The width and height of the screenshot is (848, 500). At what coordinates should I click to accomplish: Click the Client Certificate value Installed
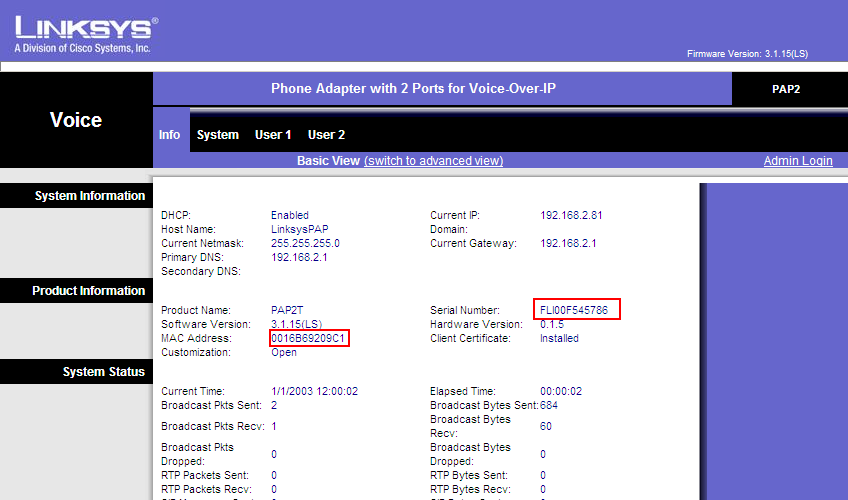pyautogui.click(x=559, y=338)
